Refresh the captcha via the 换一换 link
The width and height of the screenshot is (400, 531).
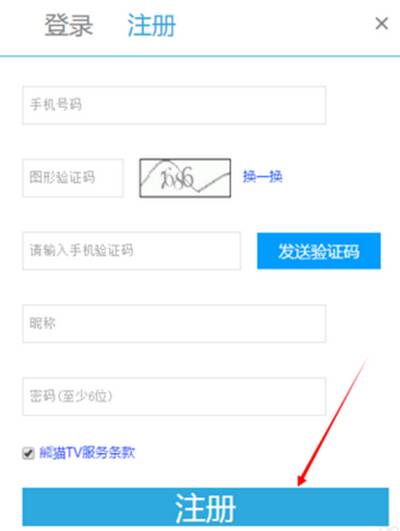pyautogui.click(x=262, y=176)
